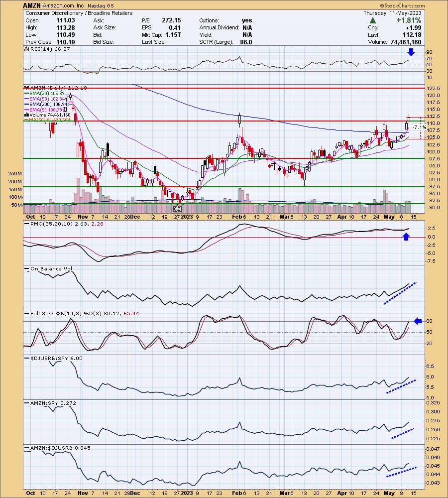Click the green up-triangle change indicator
The height and width of the screenshot is (498, 448).
[x=373, y=20]
